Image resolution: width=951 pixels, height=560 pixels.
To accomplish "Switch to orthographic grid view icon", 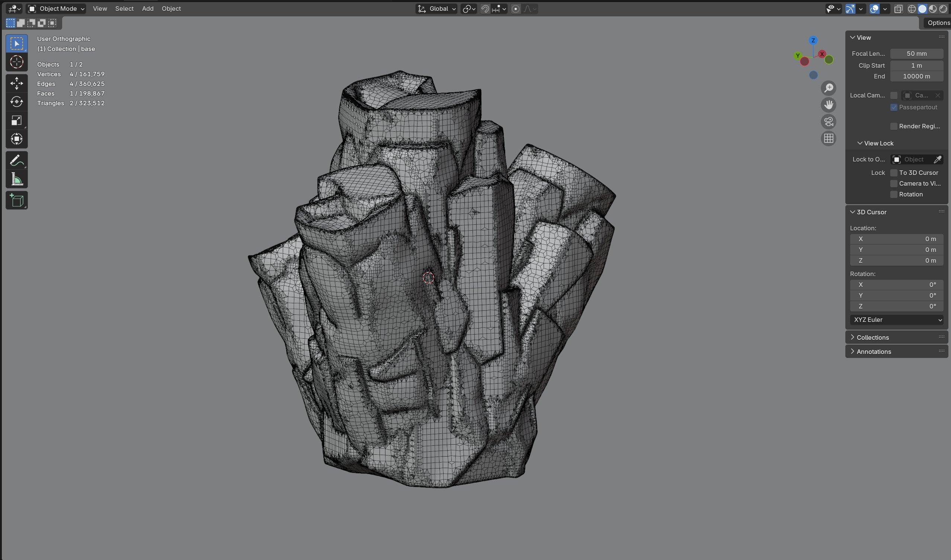I will coord(828,139).
